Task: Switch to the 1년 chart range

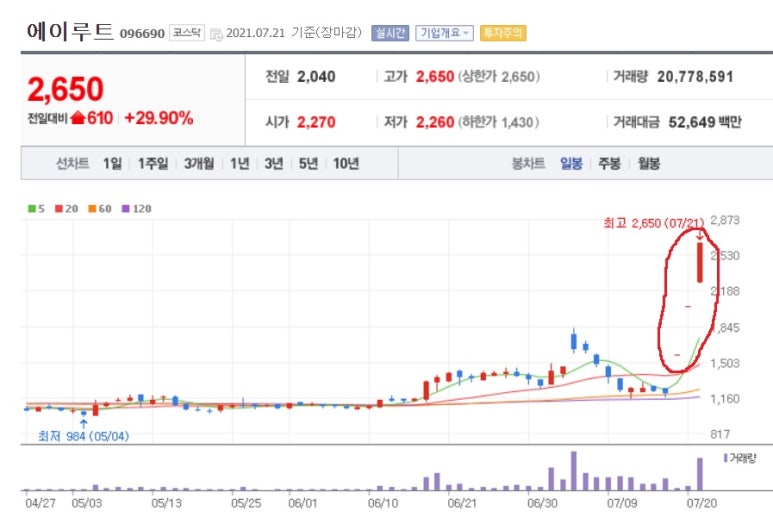Action: (x=240, y=163)
